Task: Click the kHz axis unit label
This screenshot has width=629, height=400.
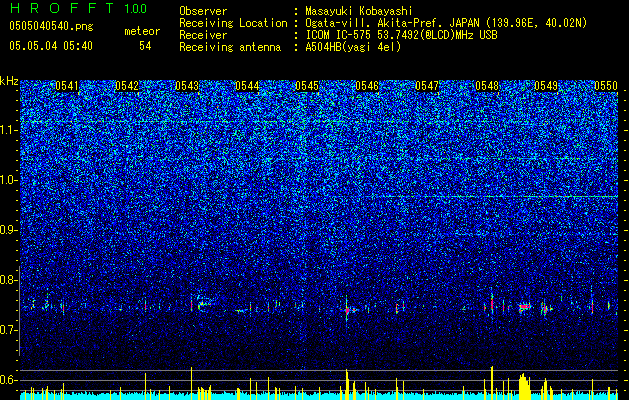Action: 9,81
